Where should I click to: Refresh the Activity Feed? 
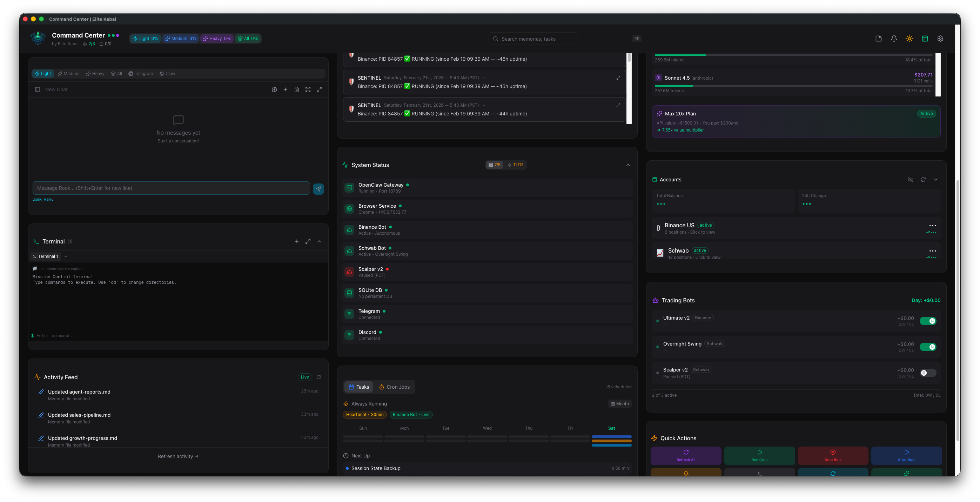coord(318,377)
